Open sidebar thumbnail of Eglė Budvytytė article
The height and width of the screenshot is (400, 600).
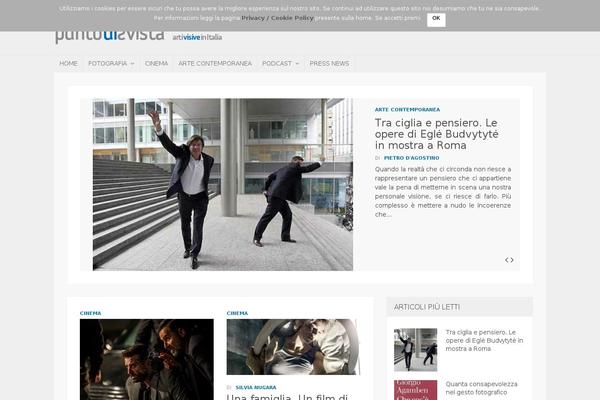point(416,349)
